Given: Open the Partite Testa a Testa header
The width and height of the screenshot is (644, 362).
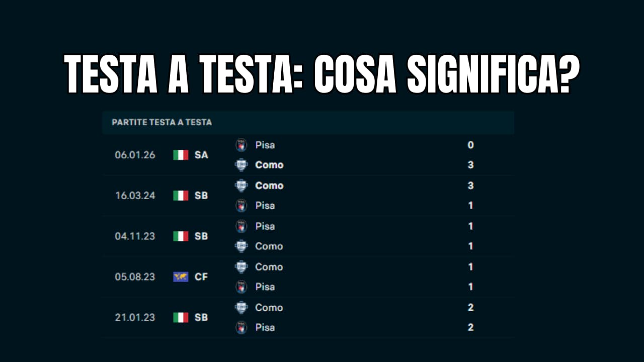Looking at the screenshot, I should (x=162, y=122).
